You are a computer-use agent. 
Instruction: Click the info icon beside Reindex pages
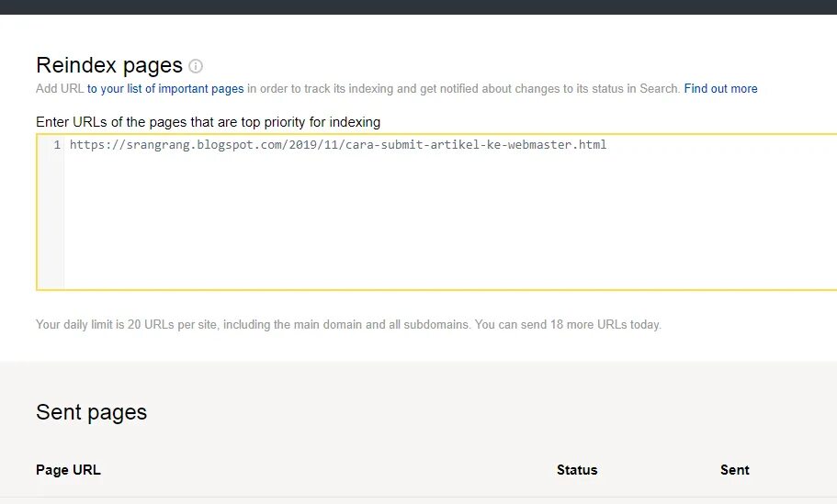[196, 66]
